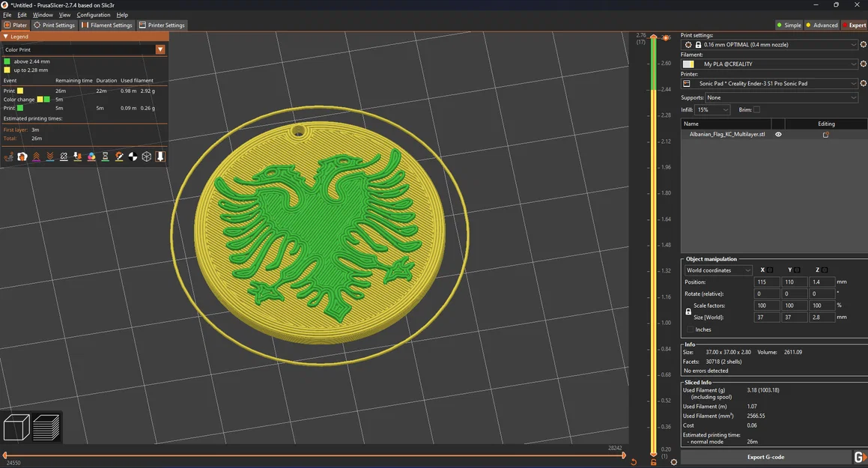Toggle Travel moves visibility in legend toolbar

point(8,156)
